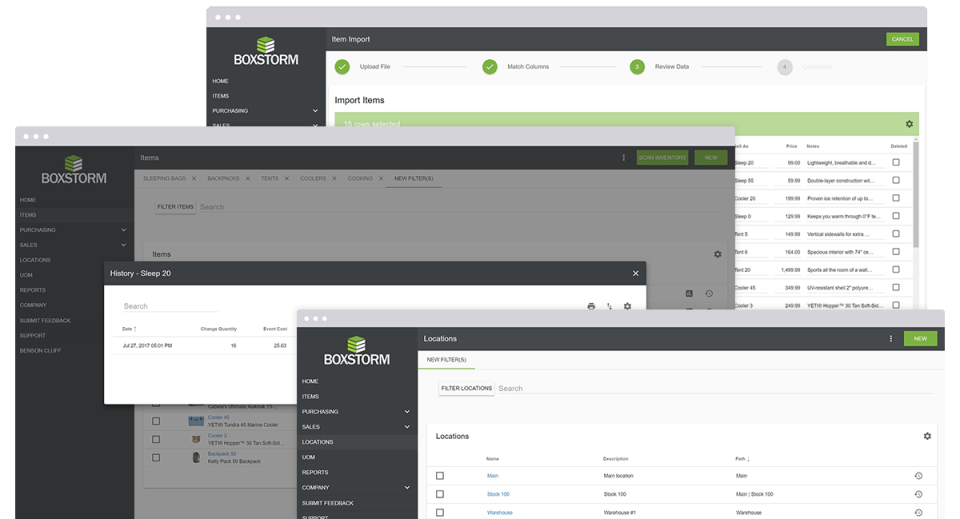Viewport: 960px width, 519px height.
Task: Open the Stock 100 location link
Action: point(498,494)
